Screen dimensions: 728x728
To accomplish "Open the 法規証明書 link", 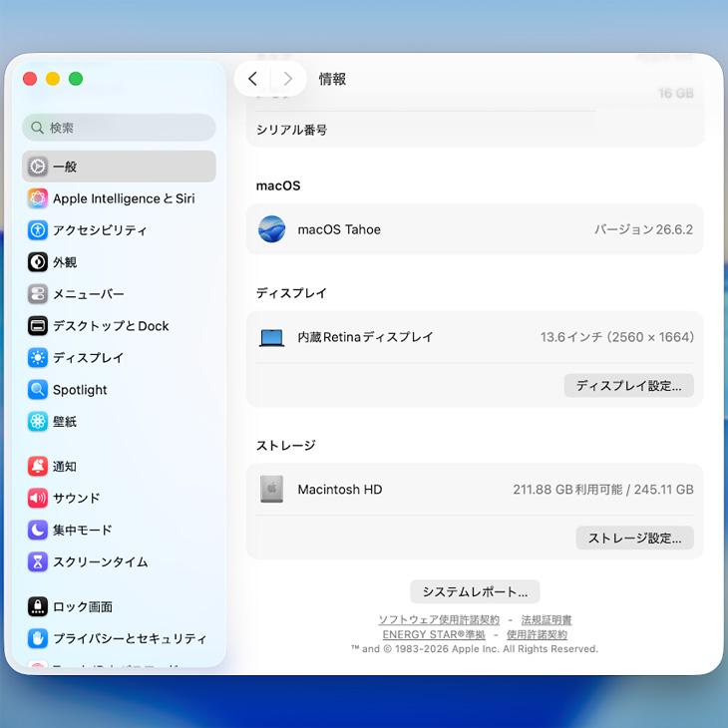I will 546,620.
